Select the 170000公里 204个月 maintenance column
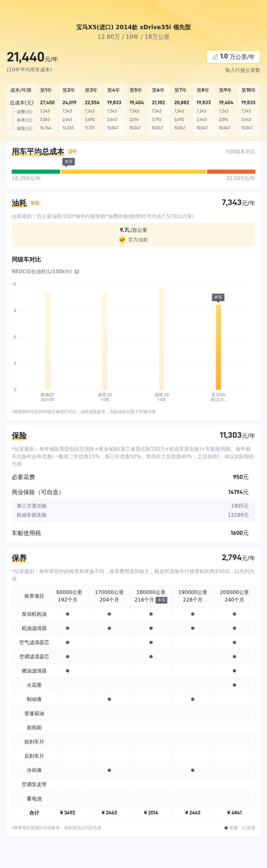 [109, 596]
